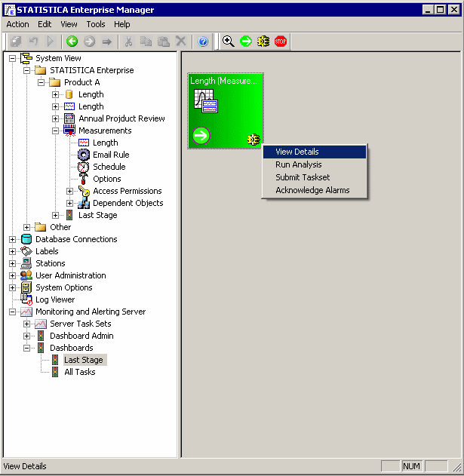Click the Delete X toolbar icon

point(181,41)
